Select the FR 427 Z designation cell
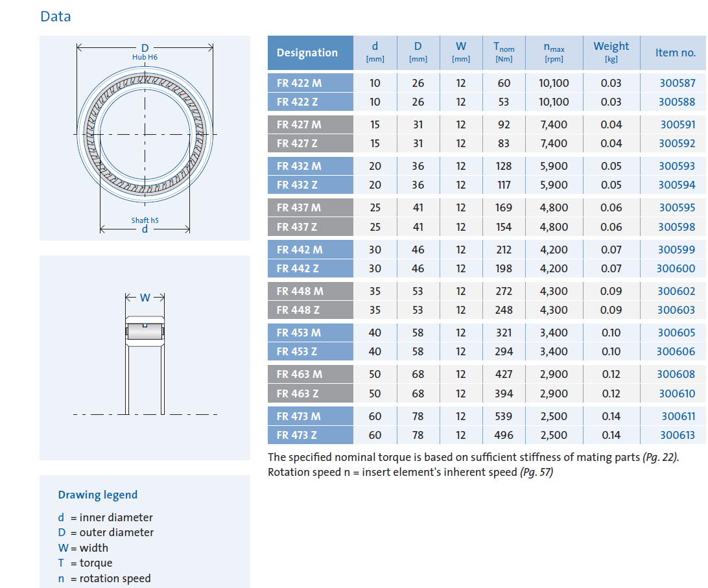 310,144
